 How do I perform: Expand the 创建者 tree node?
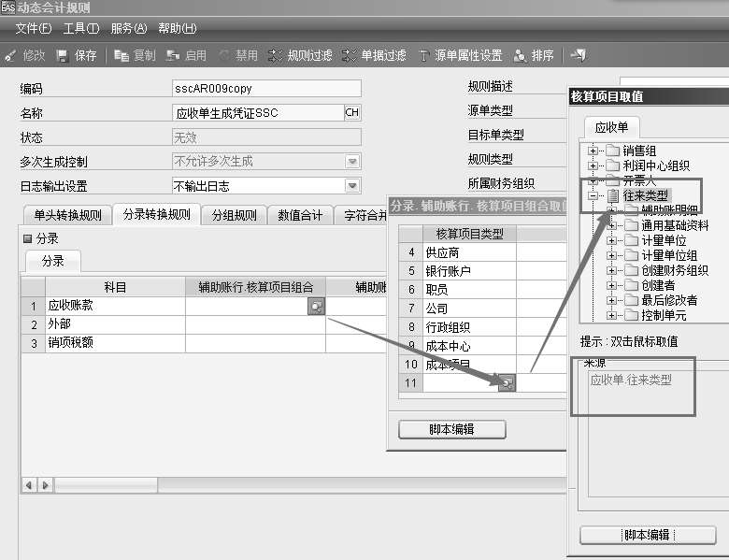611,285
